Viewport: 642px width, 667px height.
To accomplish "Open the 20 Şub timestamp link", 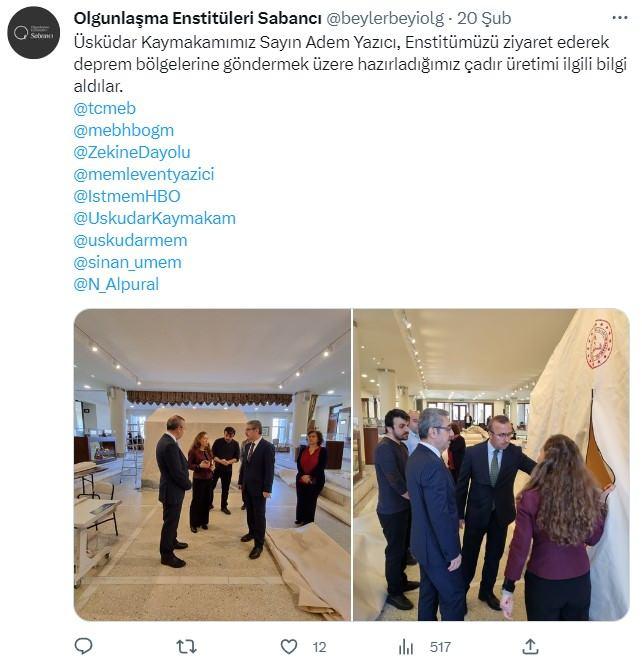I will click(484, 18).
